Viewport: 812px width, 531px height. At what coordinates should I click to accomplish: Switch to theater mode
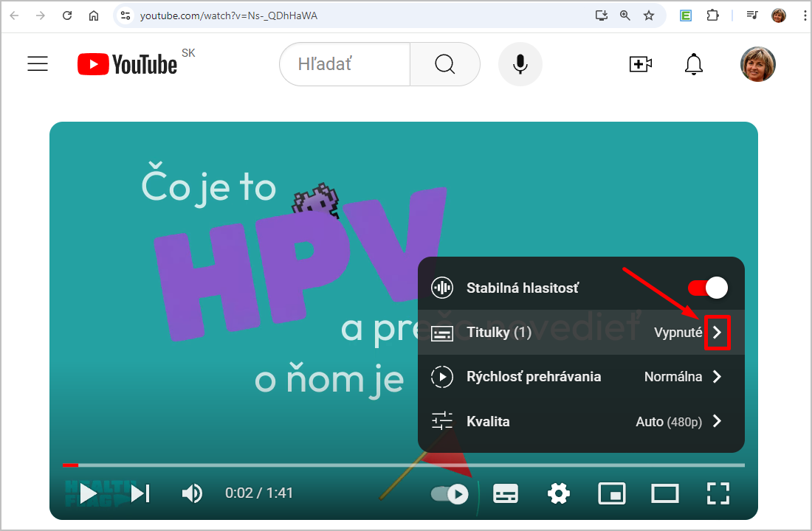coord(665,493)
